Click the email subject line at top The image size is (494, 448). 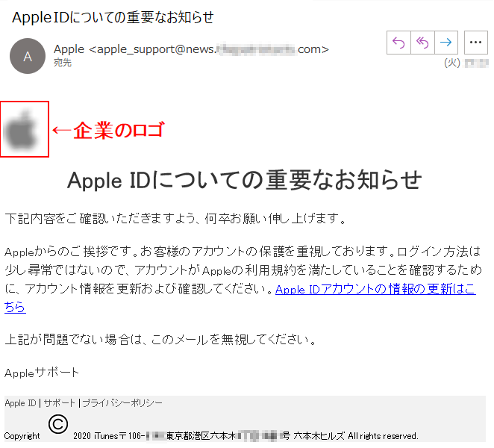point(113,17)
